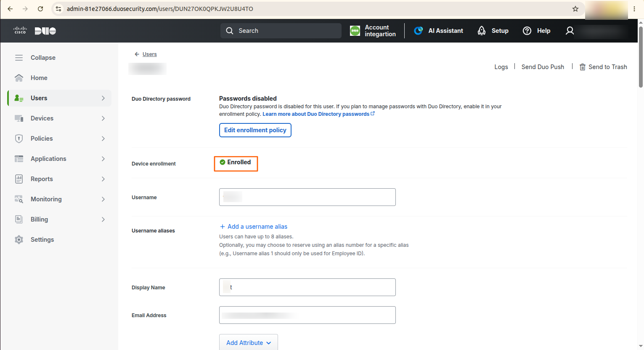The image size is (644, 350).
Task: Click the Settings gear icon
Action: click(19, 240)
